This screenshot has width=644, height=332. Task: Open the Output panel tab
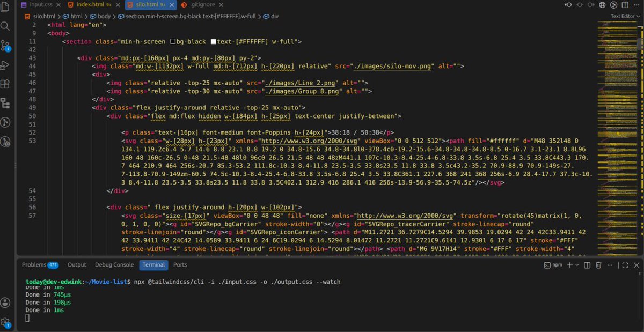[77, 265]
